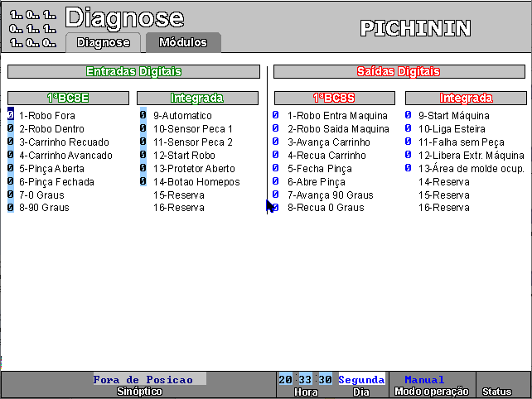
Task: Click the Fora de Posicao sinóptico field
Action: click(x=143, y=379)
